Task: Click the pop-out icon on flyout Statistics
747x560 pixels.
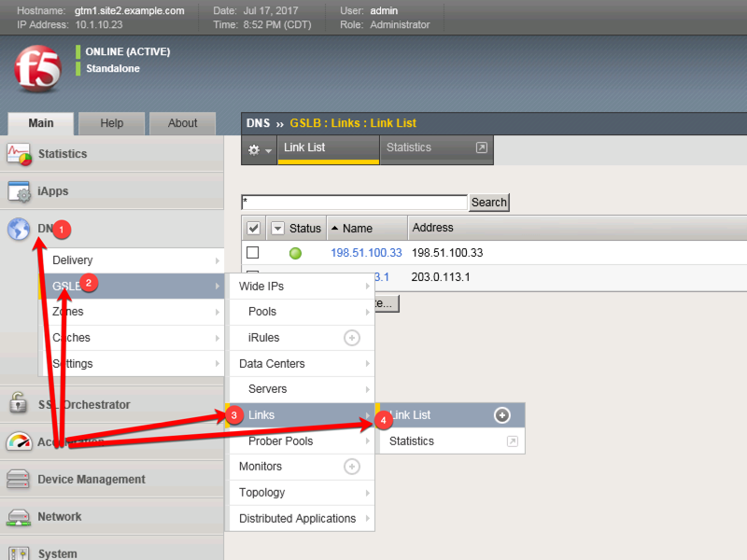Action: 512,441
